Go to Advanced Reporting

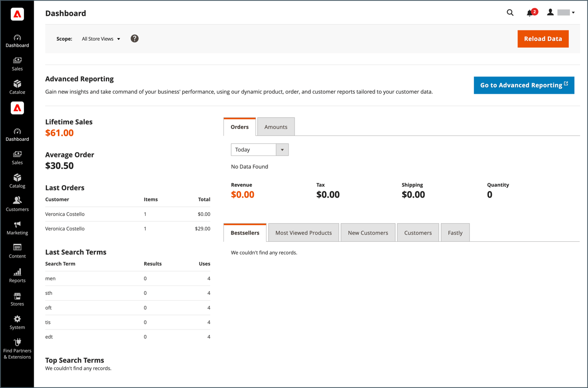tap(524, 85)
